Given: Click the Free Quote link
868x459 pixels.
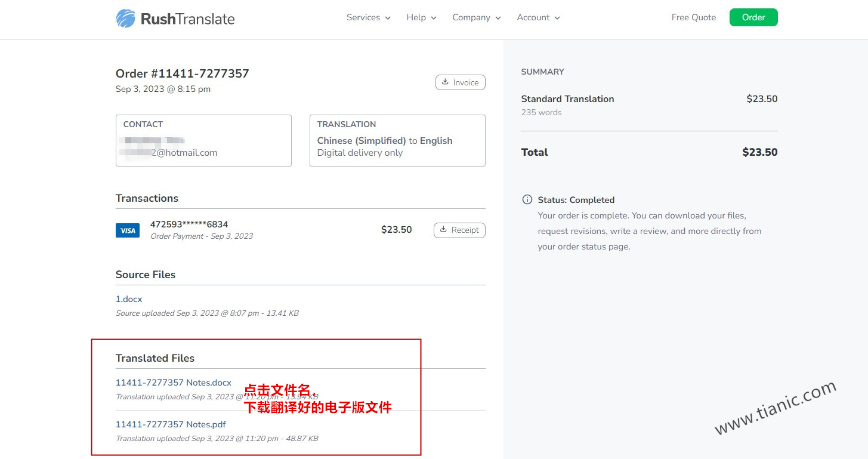Looking at the screenshot, I should pos(694,17).
